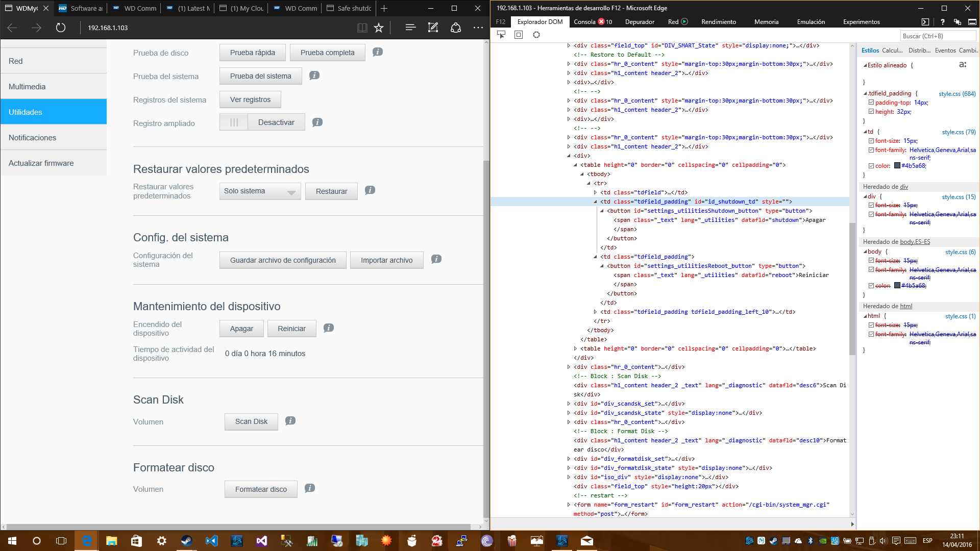Screen dimensions: 980x551
Task: Click the Apagar button
Action: tap(241, 329)
